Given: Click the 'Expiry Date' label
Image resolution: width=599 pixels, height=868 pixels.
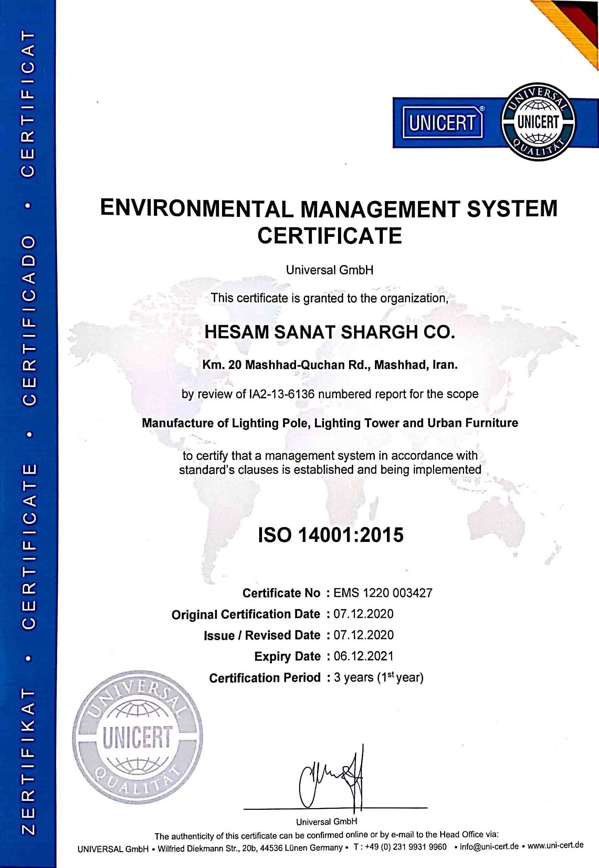Looking at the screenshot, I should point(287,656).
